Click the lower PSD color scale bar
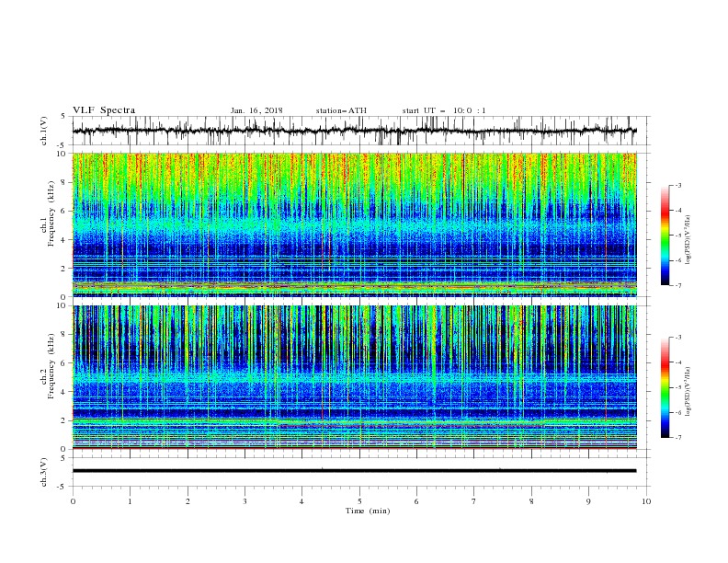Screen dimensions: 728x563 point(665,387)
